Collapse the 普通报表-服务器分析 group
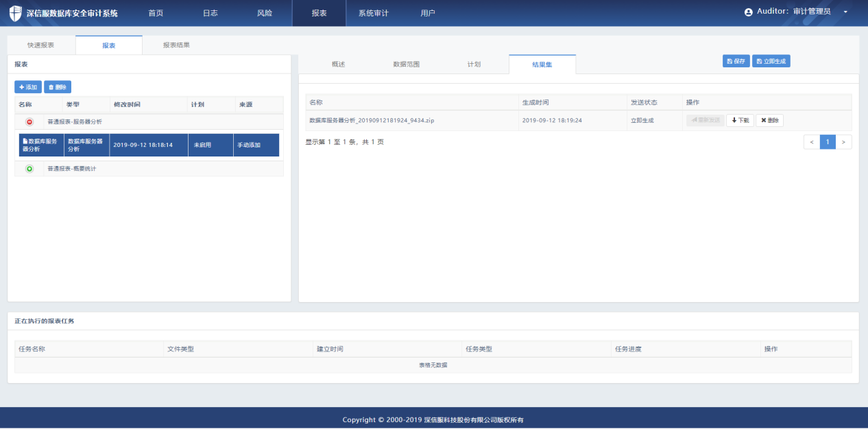The width and height of the screenshot is (868, 429). click(29, 121)
